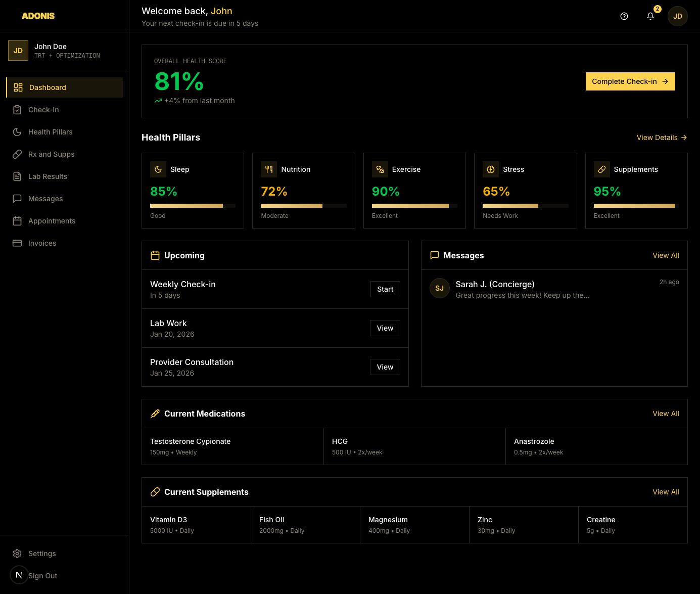
Task: View the Provider Consultation appointment
Action: pyautogui.click(x=385, y=367)
